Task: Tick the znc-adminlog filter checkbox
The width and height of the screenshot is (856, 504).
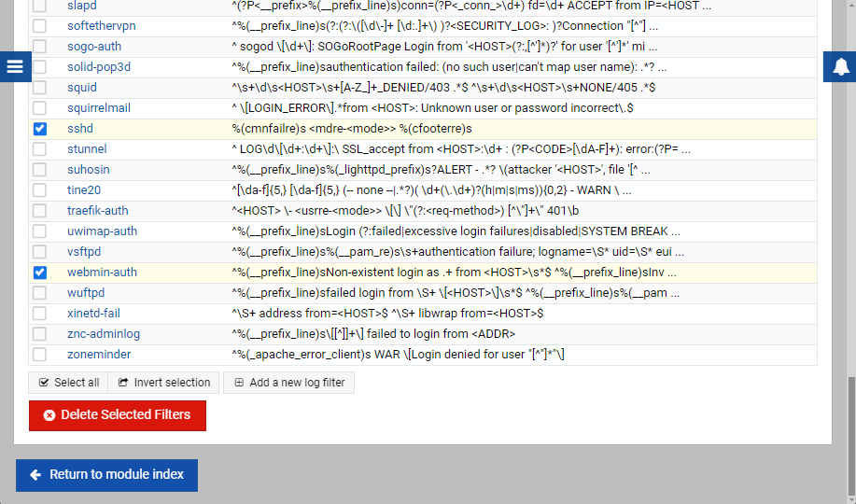Action: pyautogui.click(x=39, y=333)
